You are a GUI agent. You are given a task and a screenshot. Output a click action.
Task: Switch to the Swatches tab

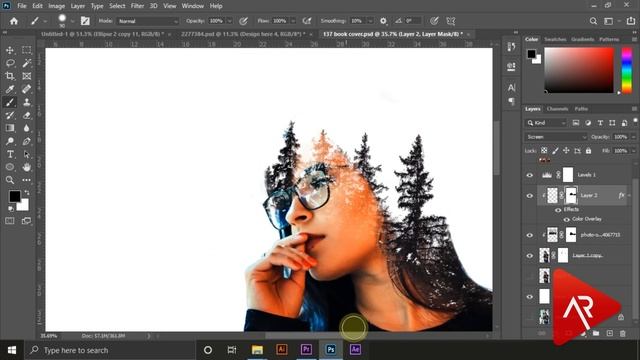click(x=555, y=39)
